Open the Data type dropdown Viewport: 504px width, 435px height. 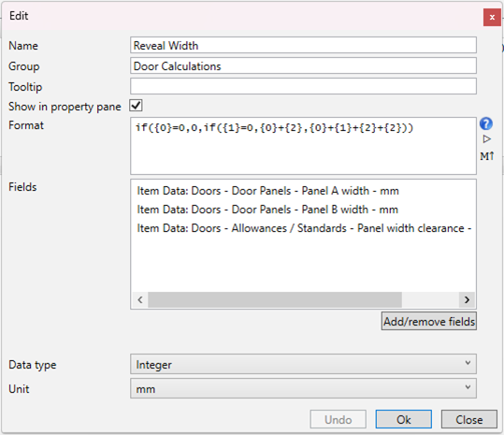coord(303,364)
